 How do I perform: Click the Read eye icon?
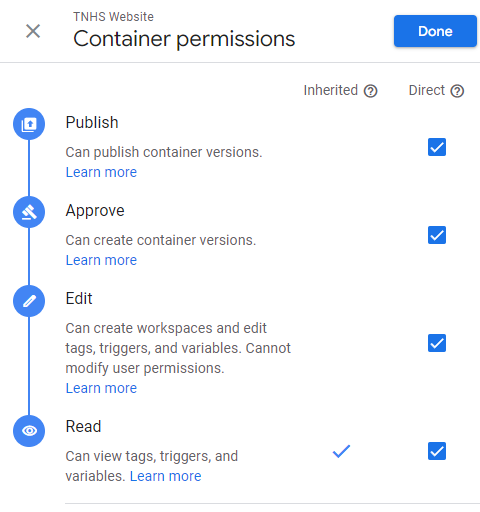pyautogui.click(x=29, y=431)
